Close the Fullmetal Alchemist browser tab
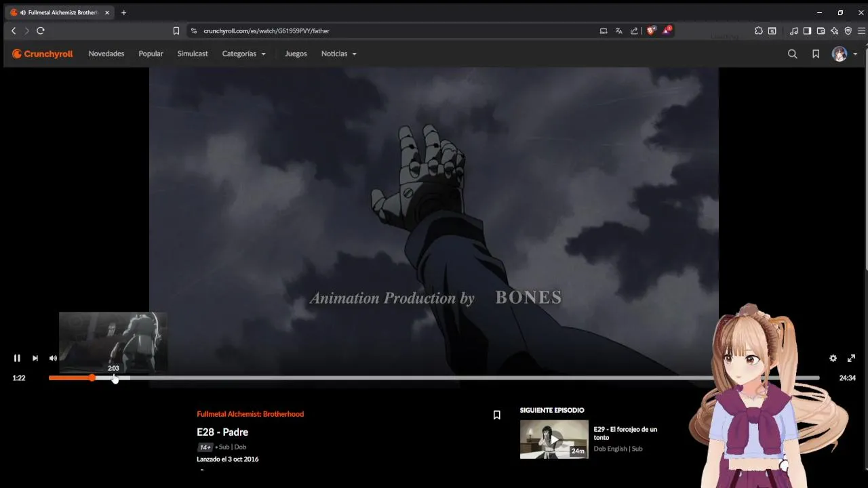 [106, 12]
